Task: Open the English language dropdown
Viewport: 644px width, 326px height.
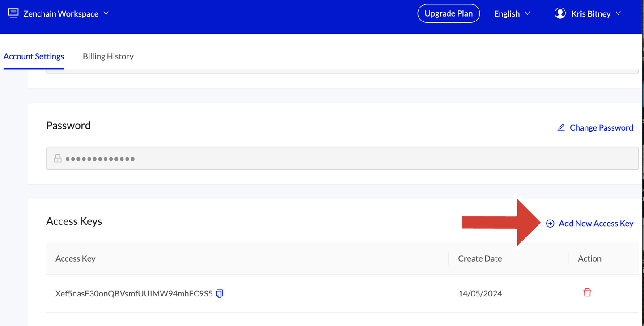Action: 512,13
